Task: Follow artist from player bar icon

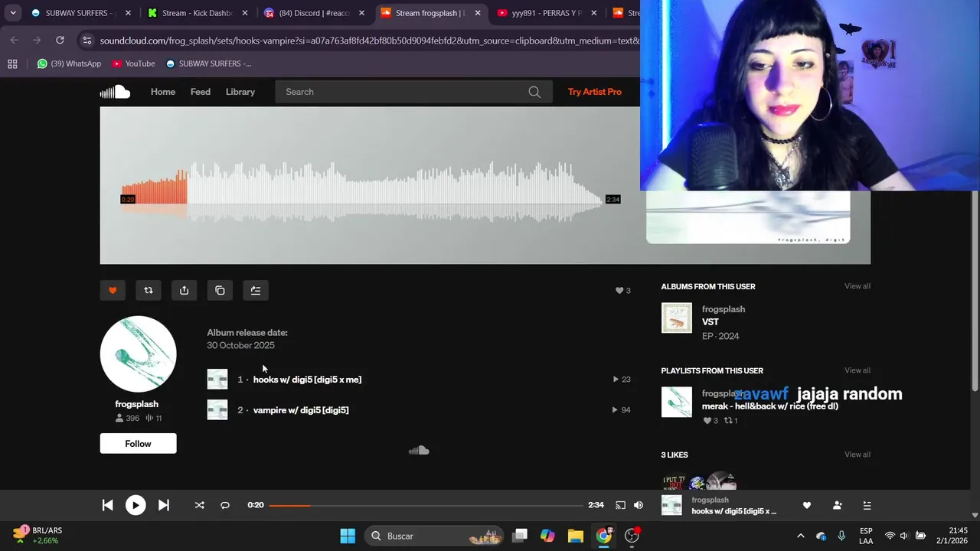Action: tap(838, 505)
